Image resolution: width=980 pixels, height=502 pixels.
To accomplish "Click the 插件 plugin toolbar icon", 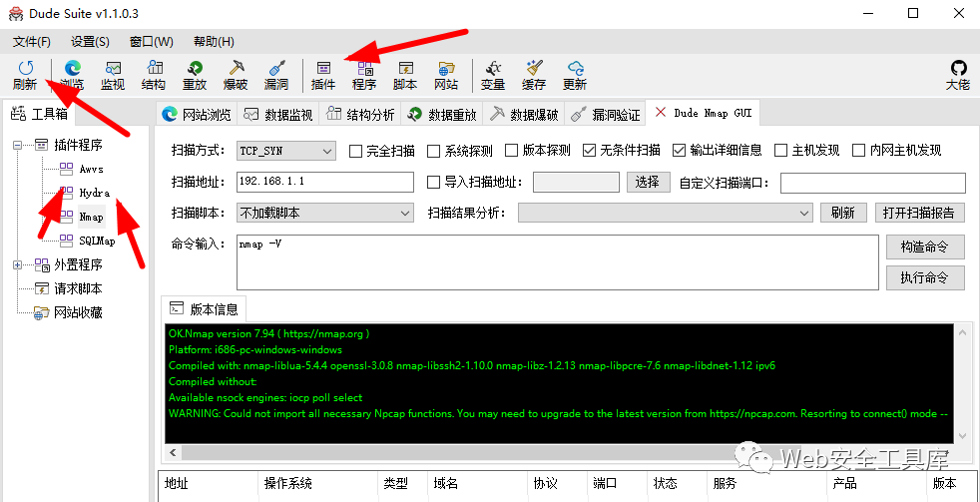I will 323,75.
